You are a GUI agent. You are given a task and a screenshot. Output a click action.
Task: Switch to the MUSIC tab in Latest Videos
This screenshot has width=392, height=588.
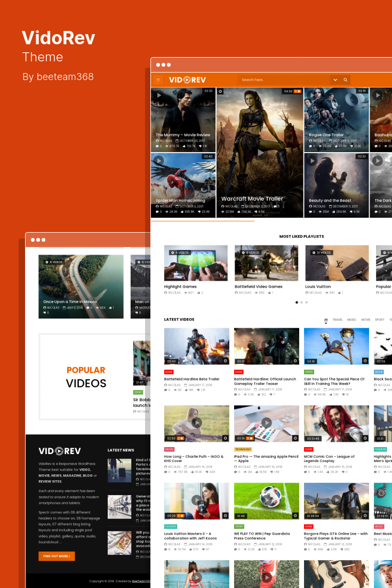coord(351,320)
